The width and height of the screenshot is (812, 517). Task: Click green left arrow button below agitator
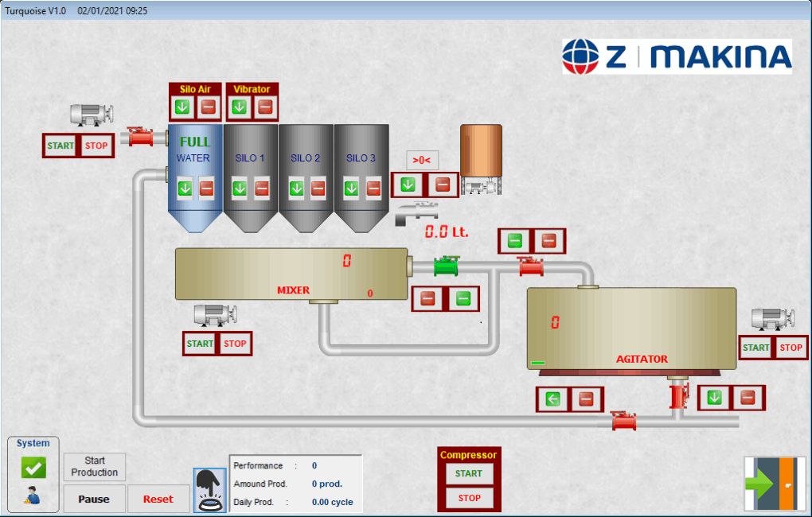tap(554, 399)
